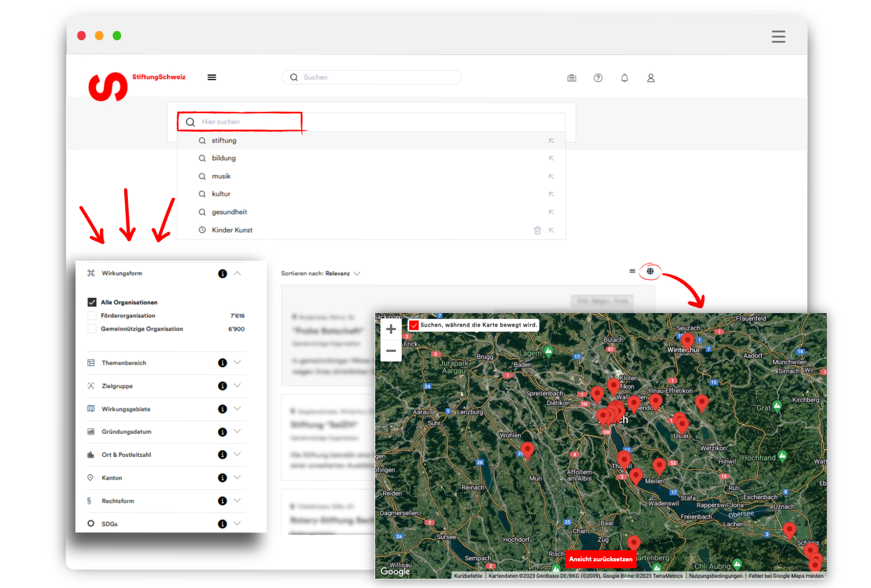
Task: Zoom in on the map
Action: 391,329
